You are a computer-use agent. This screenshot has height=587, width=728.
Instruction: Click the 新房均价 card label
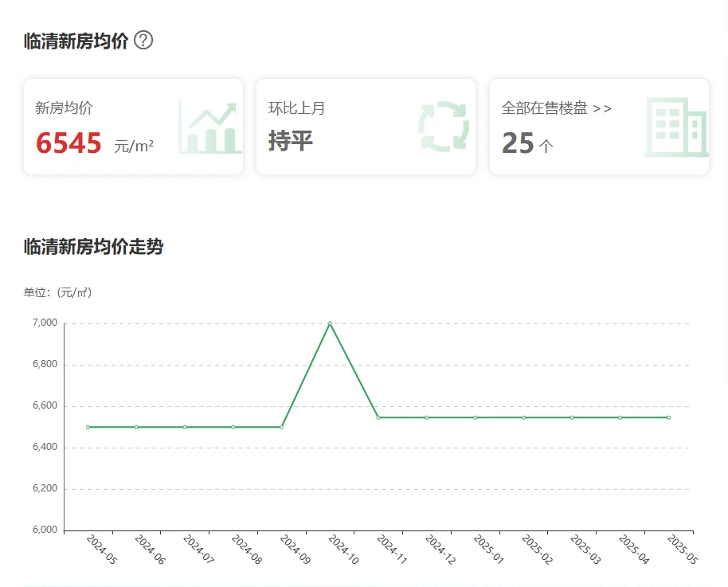[x=64, y=108]
